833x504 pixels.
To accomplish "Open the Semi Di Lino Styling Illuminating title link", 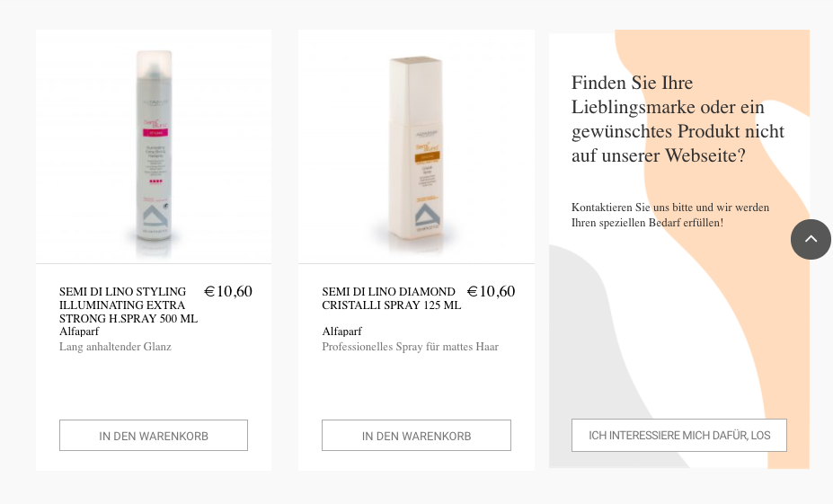I will pos(128,305).
